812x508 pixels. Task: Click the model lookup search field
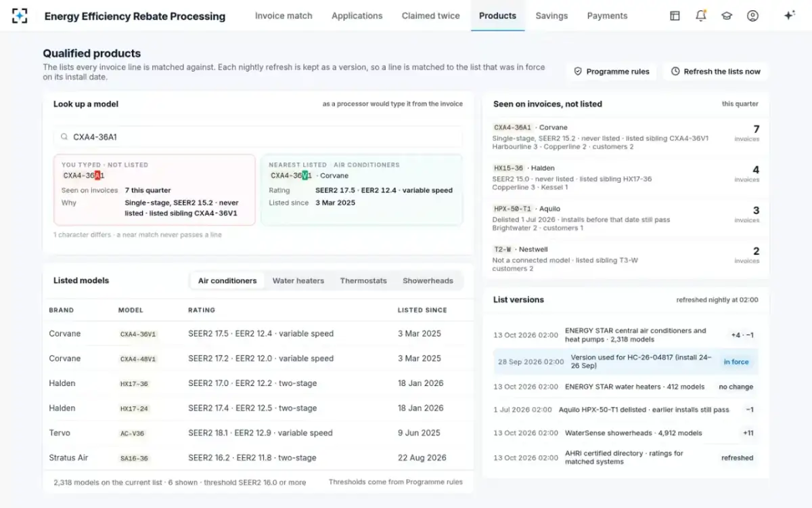[258, 137]
